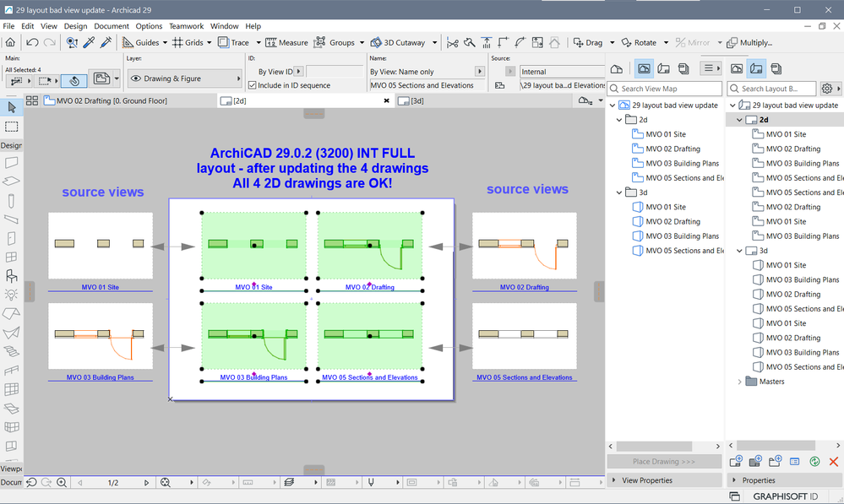
Task: Toggle Trace reference
Action: coord(234,42)
